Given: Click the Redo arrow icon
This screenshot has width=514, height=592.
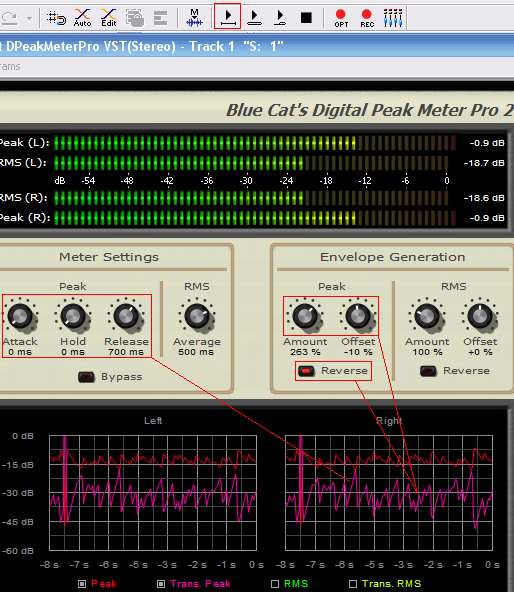Looking at the screenshot, I should pyautogui.click(x=9, y=18).
